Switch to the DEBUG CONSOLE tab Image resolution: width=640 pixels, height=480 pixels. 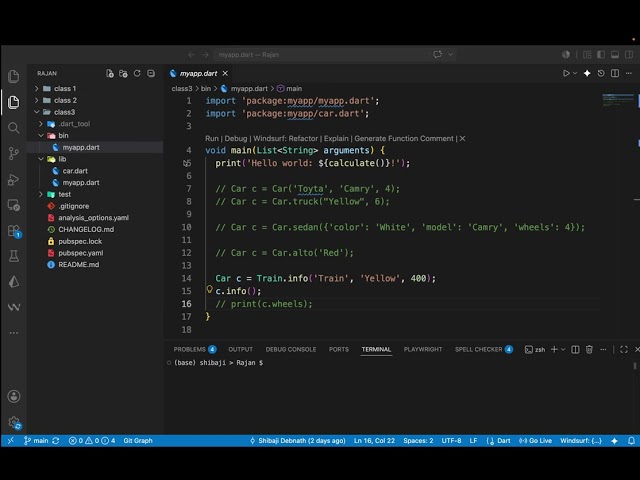point(291,349)
